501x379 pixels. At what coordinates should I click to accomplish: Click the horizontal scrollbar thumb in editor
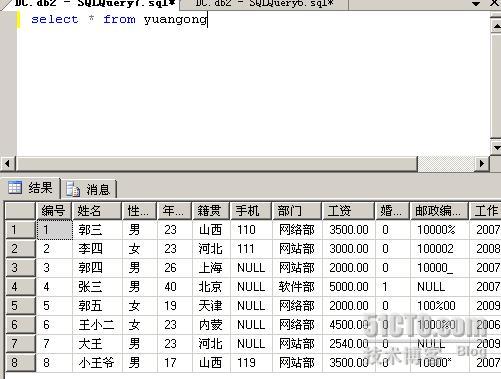pyautogui.click(x=216, y=164)
